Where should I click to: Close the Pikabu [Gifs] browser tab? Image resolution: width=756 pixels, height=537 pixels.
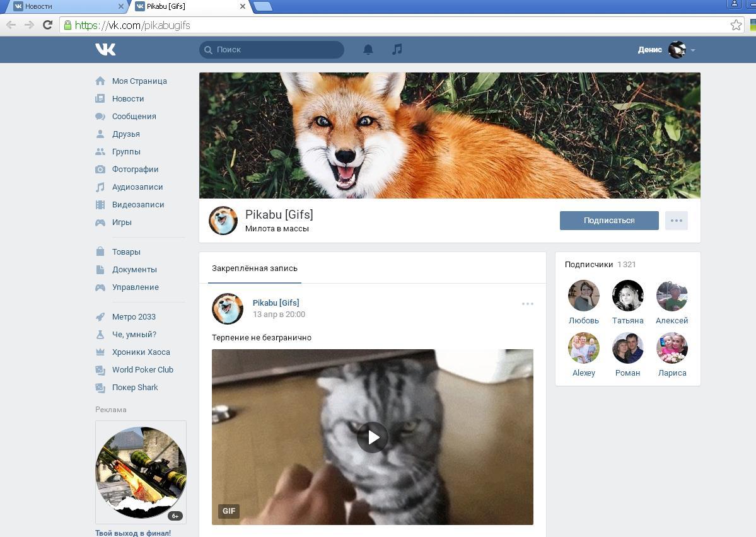click(243, 6)
